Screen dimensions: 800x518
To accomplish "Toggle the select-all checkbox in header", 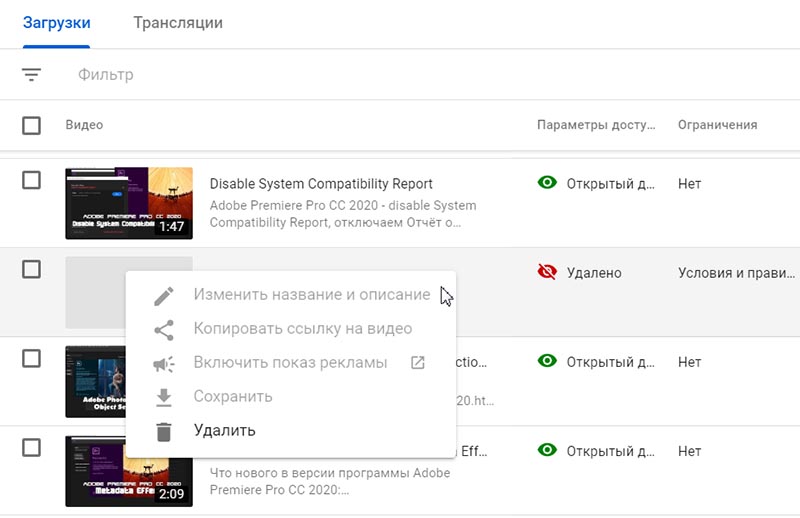I will [x=32, y=125].
